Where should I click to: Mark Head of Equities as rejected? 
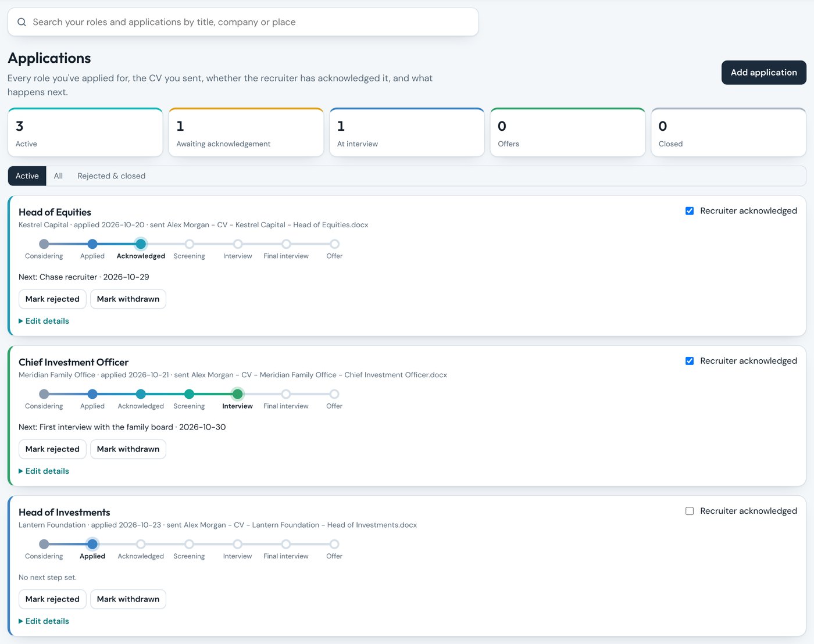pos(52,299)
